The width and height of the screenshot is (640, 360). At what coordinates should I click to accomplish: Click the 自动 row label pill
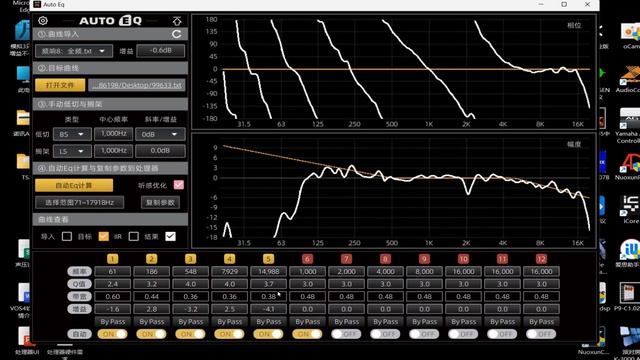79,334
